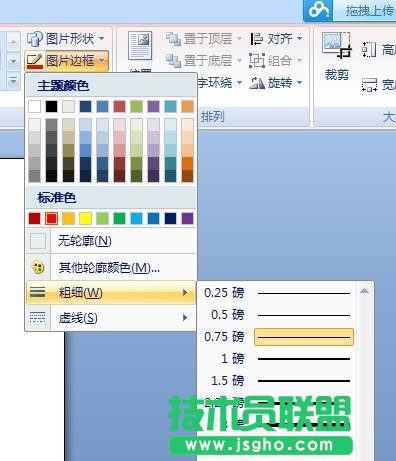Pick black theme color swatch
Image resolution: width=396 pixels, height=461 pixels.
[51, 106]
